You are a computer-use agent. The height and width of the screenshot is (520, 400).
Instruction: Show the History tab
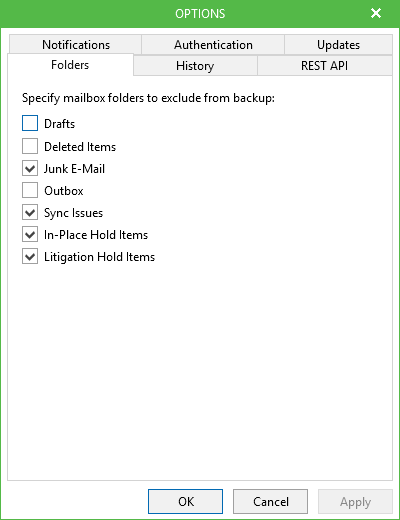coord(195,66)
